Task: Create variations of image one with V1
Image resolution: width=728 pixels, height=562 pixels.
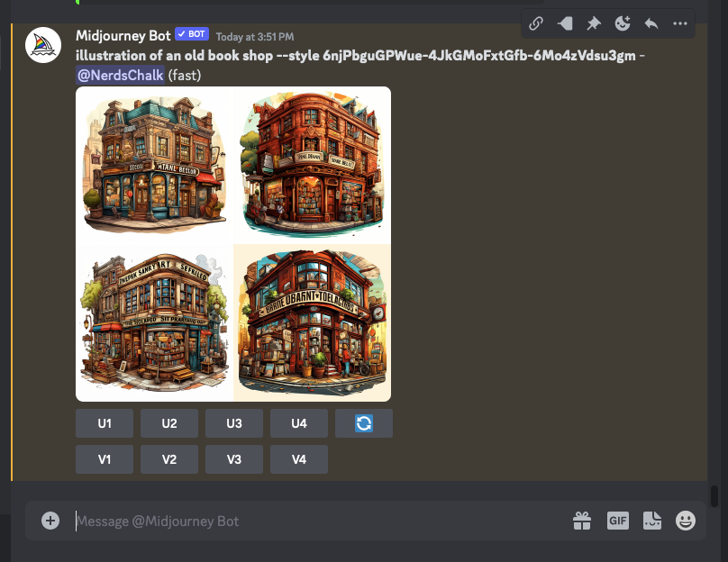Action: click(x=105, y=459)
